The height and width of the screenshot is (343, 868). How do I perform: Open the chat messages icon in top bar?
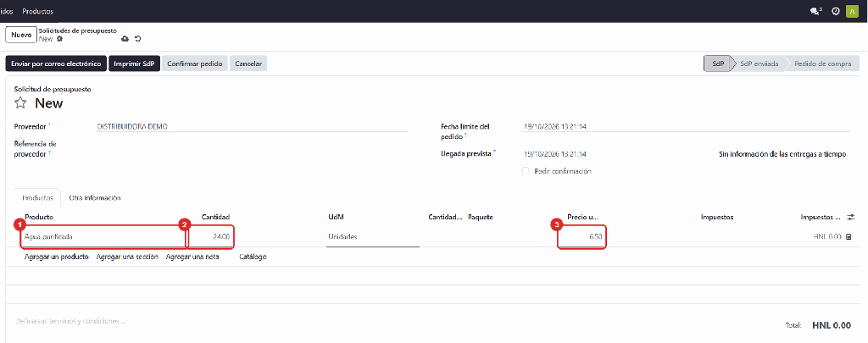pyautogui.click(x=815, y=11)
